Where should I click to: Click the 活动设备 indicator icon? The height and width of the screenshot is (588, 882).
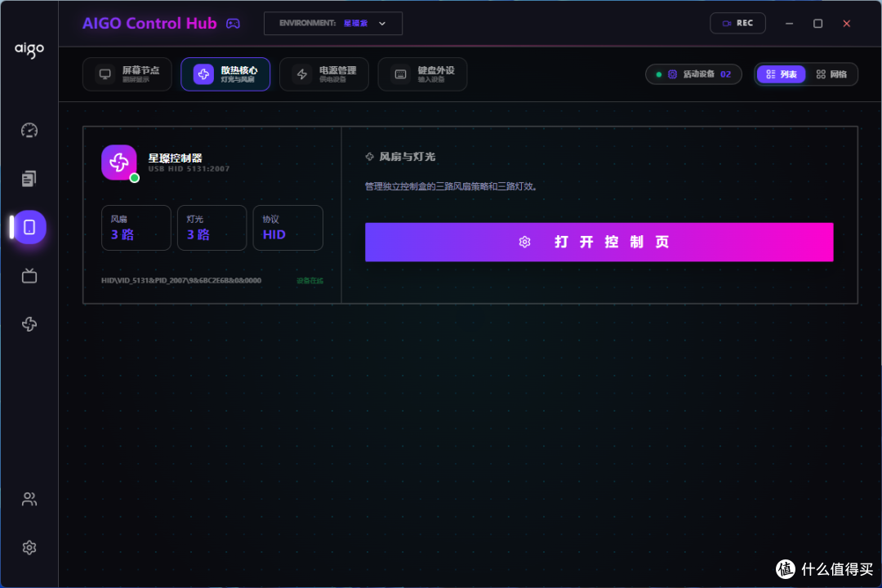tap(672, 74)
